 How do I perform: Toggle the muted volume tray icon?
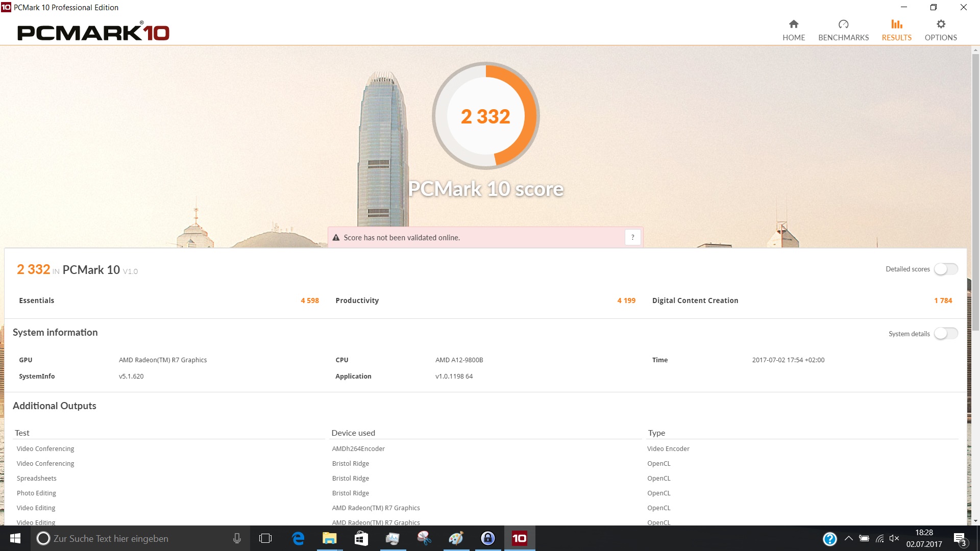[x=894, y=538]
